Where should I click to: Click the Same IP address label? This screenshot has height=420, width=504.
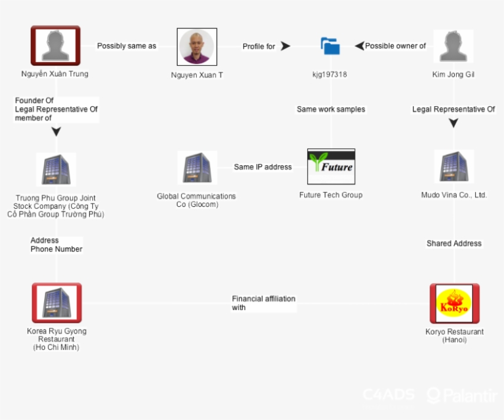coord(263,166)
